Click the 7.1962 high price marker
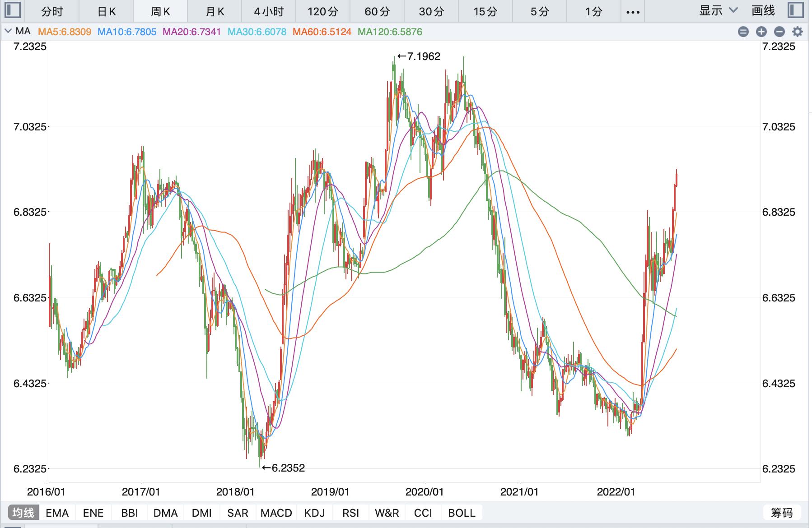The width and height of the screenshot is (812, 528). (419, 56)
